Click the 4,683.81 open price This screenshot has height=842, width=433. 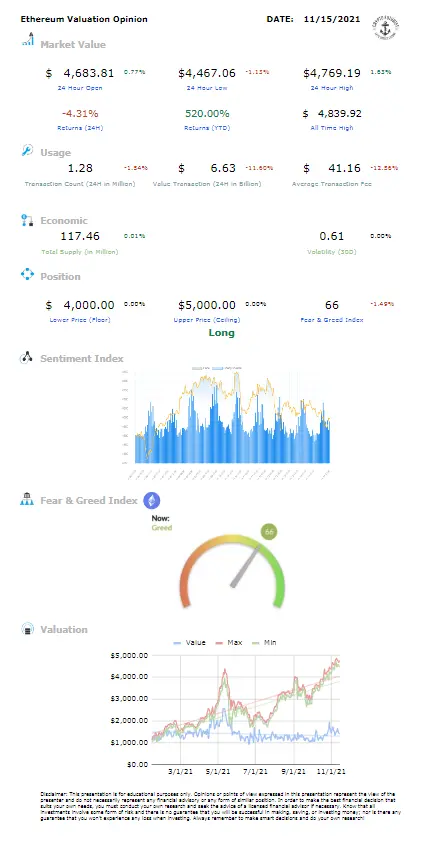click(x=89, y=73)
